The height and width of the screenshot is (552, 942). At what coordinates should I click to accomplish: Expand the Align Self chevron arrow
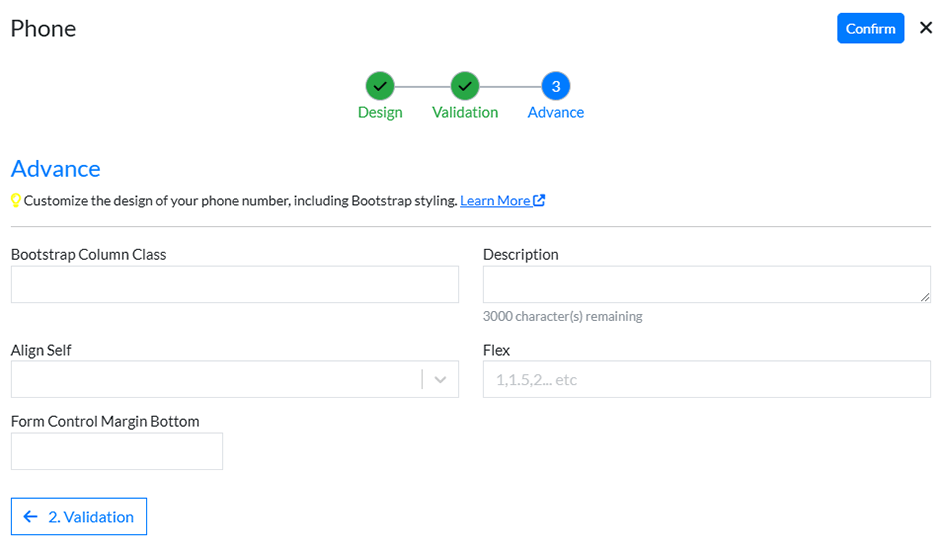click(x=440, y=380)
